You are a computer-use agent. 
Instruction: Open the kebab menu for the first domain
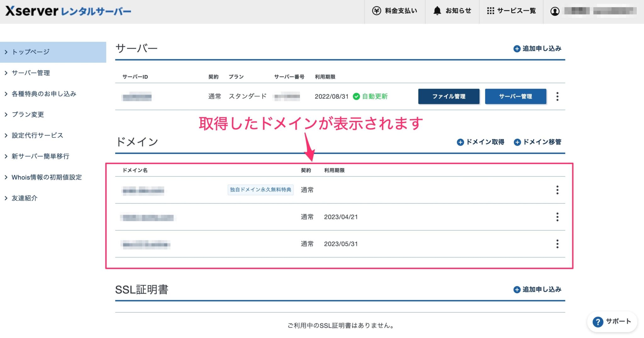coord(557,190)
